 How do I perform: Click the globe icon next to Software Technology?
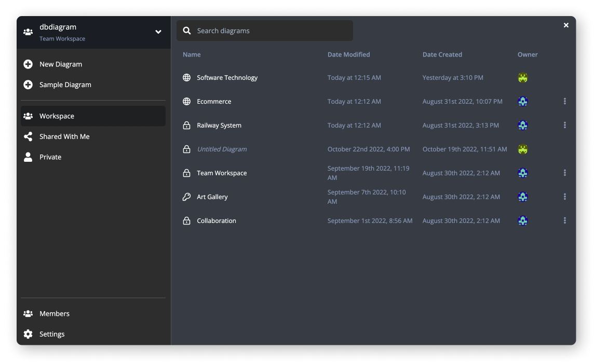(187, 77)
